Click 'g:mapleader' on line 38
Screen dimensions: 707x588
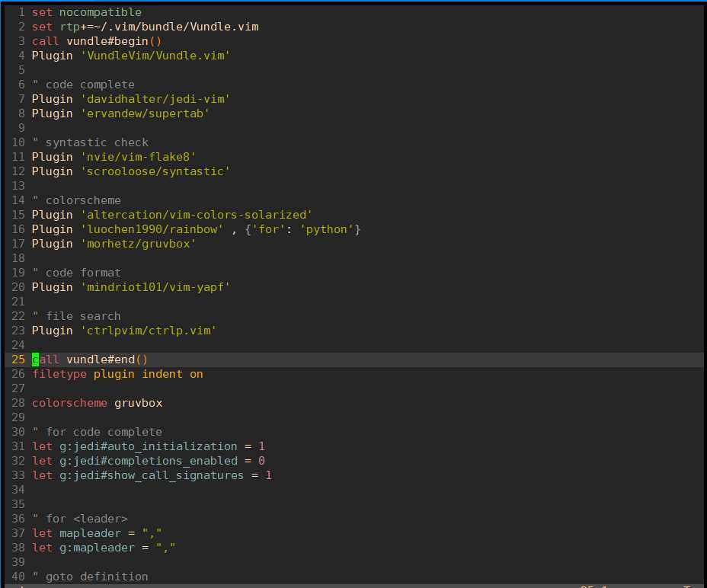pyautogui.click(x=97, y=548)
